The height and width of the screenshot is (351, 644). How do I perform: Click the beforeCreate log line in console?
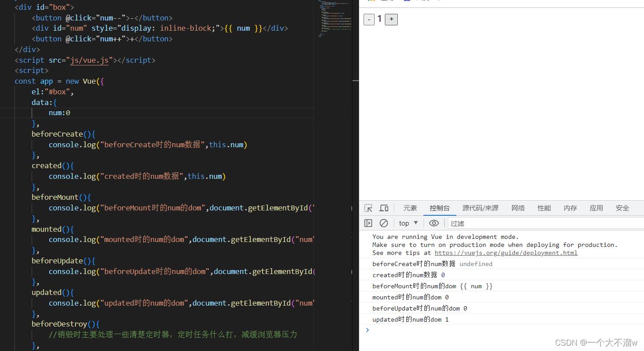coord(501,264)
